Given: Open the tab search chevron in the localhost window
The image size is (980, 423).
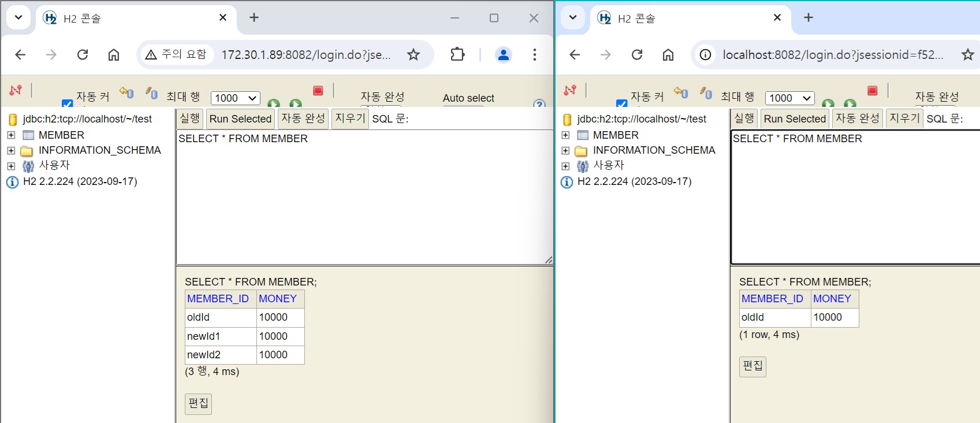Looking at the screenshot, I should click(573, 17).
